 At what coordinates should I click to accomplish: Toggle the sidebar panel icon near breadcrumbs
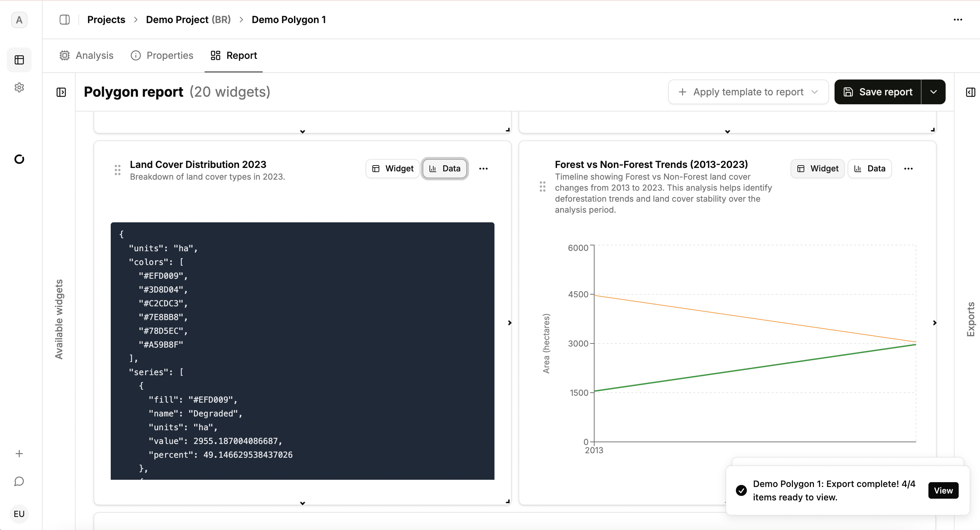coord(65,19)
